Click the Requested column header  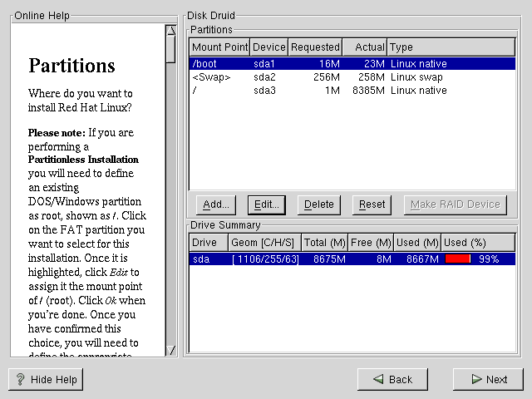[315, 47]
